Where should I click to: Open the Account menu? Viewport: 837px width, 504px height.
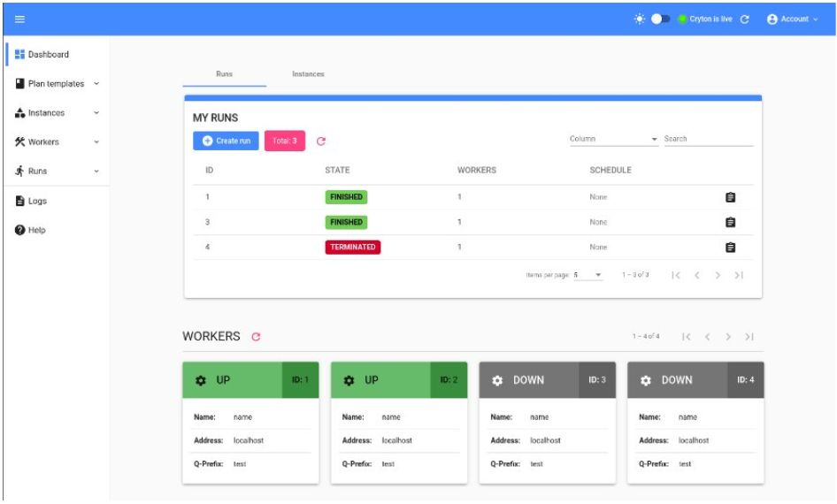[x=792, y=19]
